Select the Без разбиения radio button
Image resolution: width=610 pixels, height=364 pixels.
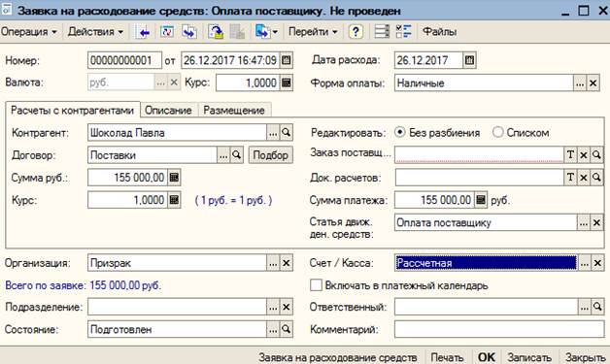(399, 132)
